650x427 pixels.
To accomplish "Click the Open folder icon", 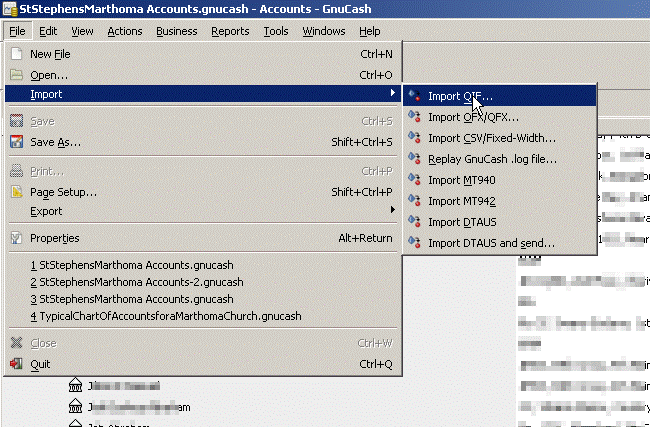I will pyautogui.click(x=16, y=75).
